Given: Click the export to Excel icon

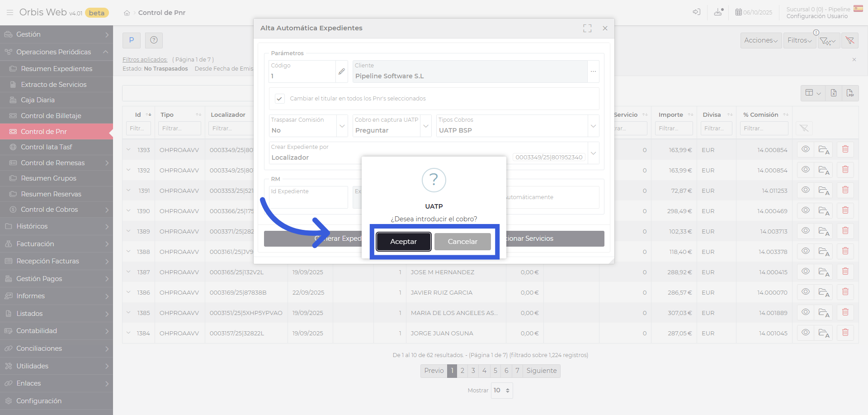Looking at the screenshot, I should [833, 93].
